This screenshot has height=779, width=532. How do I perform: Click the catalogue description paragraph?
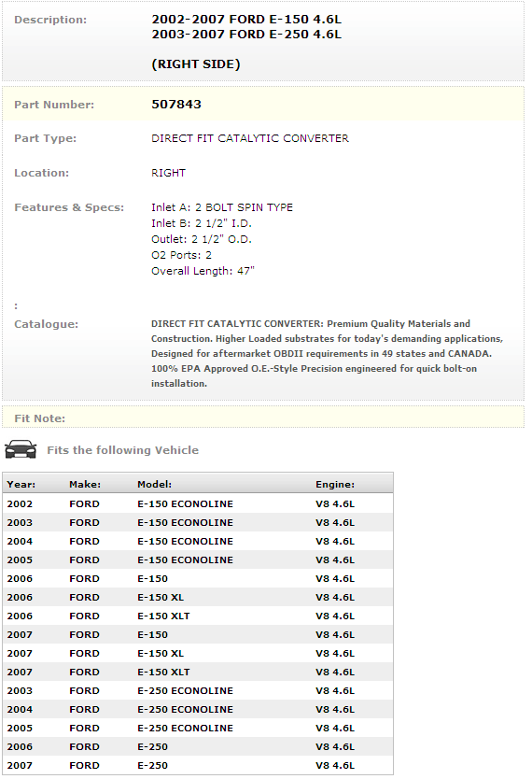[x=327, y=354]
